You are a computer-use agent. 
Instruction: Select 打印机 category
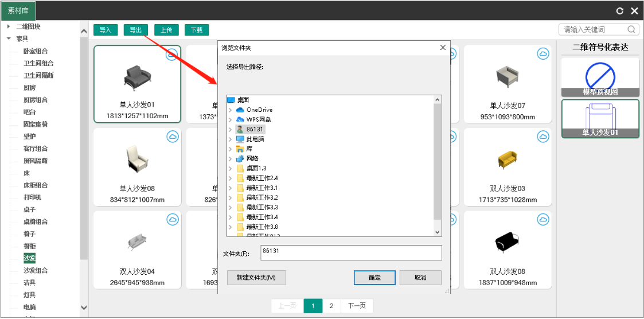coord(33,197)
